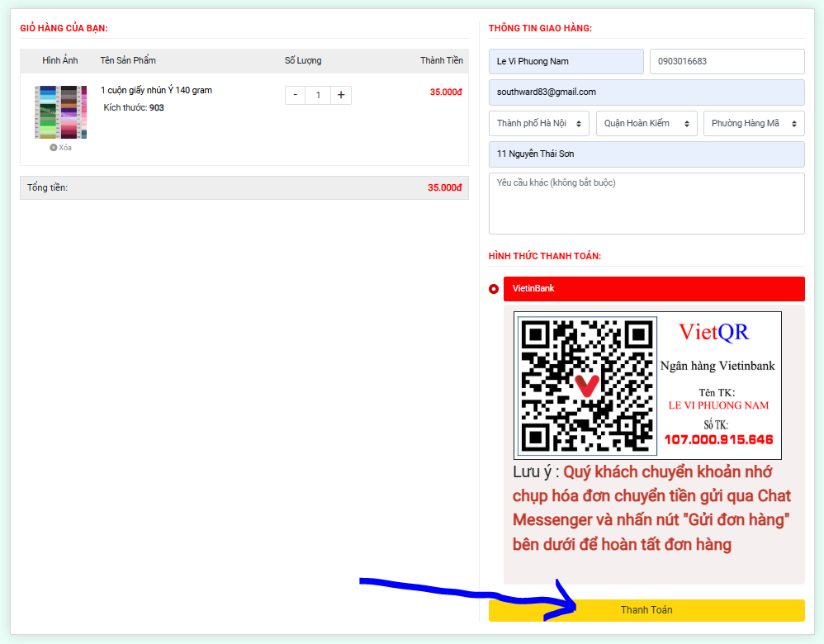The image size is (824, 644).
Task: Open the crepe paper product thumbnail
Action: click(x=60, y=111)
